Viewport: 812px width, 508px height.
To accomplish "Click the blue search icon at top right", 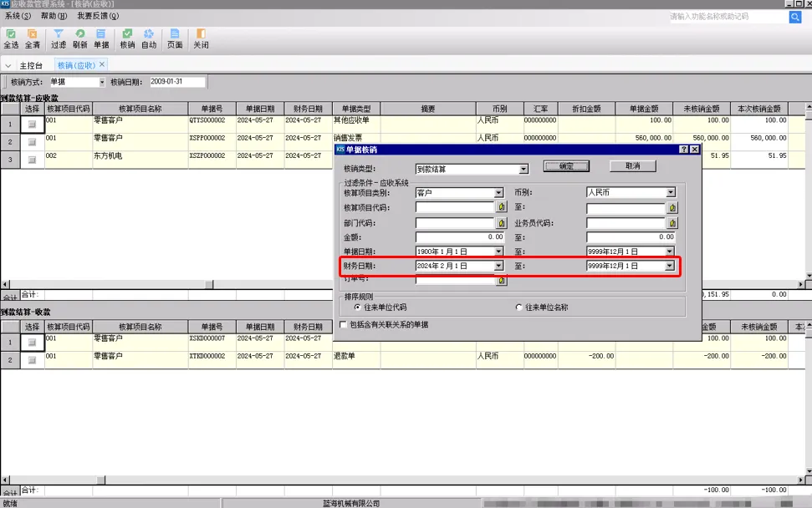I will (x=795, y=17).
